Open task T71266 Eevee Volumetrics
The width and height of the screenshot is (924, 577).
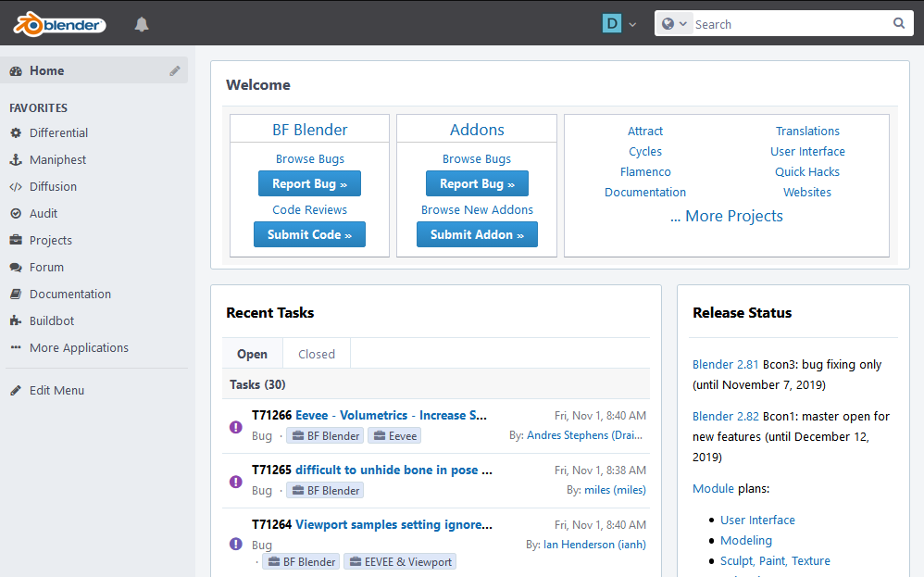coord(391,415)
